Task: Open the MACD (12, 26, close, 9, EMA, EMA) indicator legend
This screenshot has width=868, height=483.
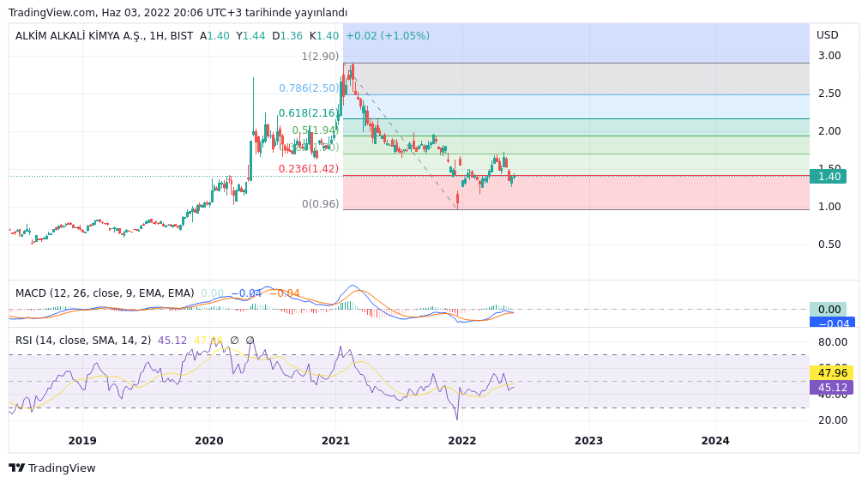Action: click(105, 293)
